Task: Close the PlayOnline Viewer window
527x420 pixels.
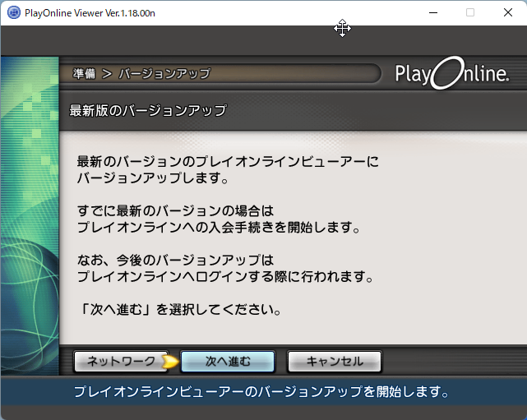Action: click(x=508, y=13)
